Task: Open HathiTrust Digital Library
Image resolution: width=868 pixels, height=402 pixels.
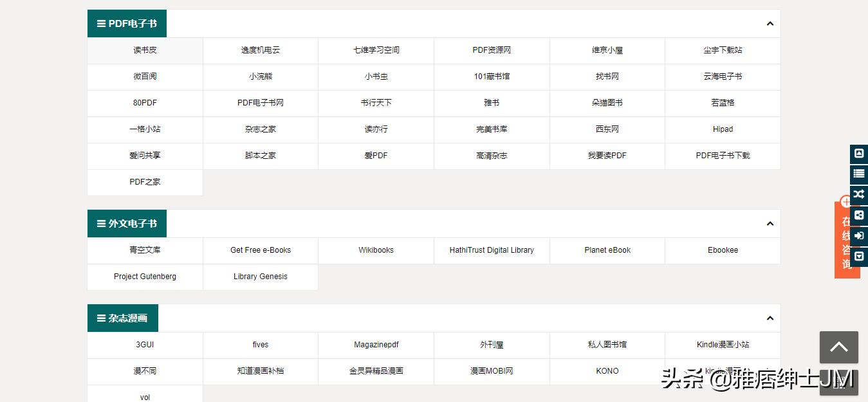Action: (x=491, y=250)
